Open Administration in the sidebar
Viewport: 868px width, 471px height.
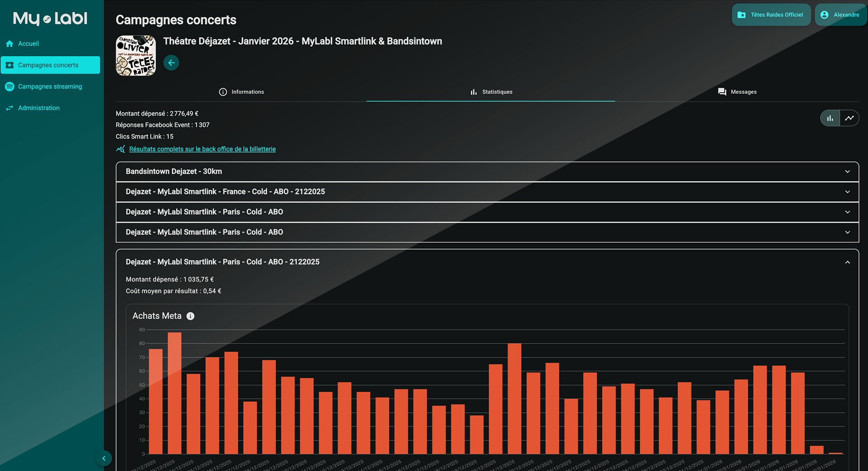coord(39,108)
